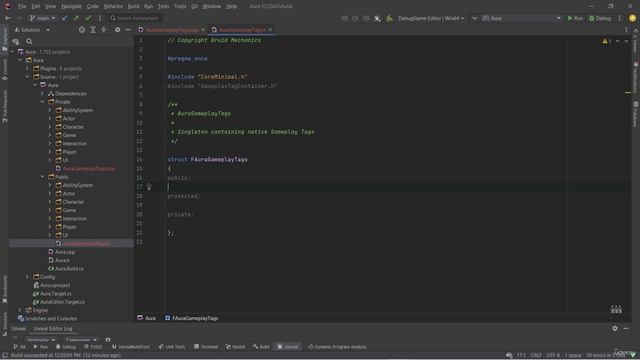Open the Aura run configuration dropdown
Screen dimensions: 640x360
pyautogui.click(x=521, y=18)
